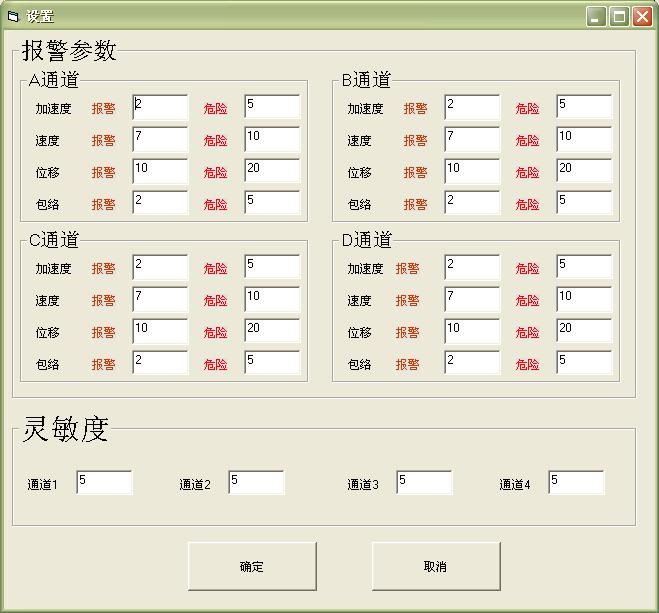Click 灵敏度 通道1 input field

tap(104, 484)
